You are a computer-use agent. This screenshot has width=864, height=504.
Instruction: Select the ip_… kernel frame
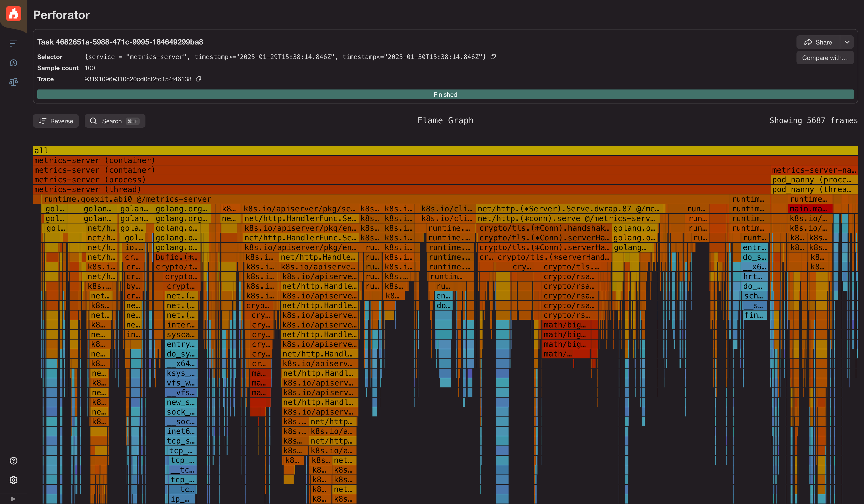coord(183,499)
